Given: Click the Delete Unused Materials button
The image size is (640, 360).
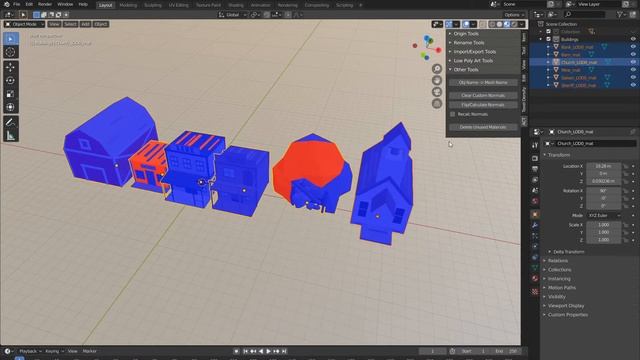Looking at the screenshot, I should (x=483, y=127).
